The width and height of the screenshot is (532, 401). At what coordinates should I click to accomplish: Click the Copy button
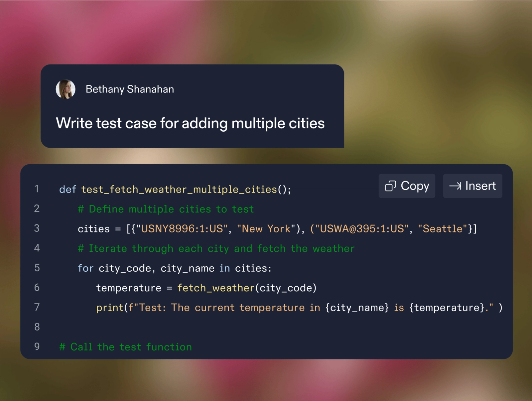407,186
